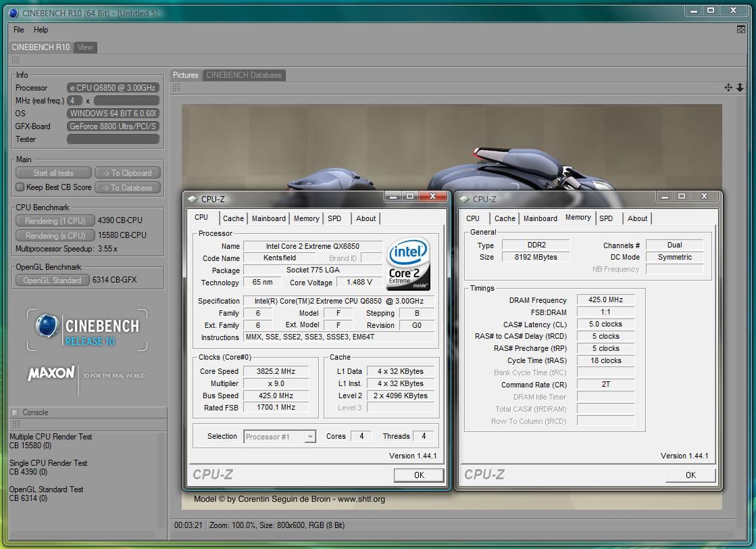756x549 pixels.
Task: Click the To Clipboard button
Action: 127,172
